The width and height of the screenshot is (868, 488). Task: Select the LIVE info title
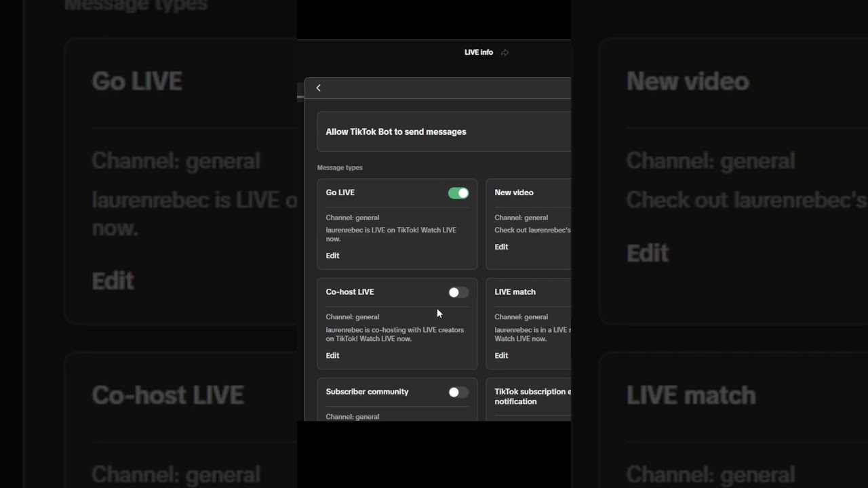tap(479, 52)
